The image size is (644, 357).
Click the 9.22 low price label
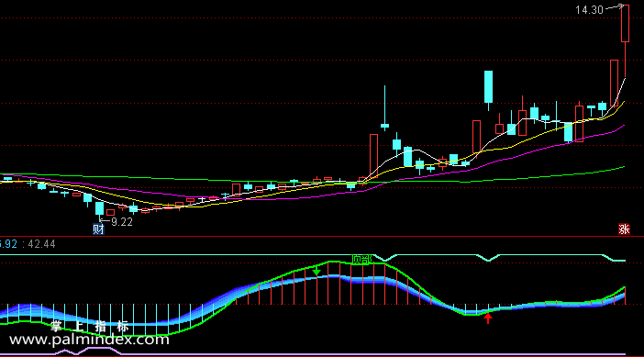(122, 222)
